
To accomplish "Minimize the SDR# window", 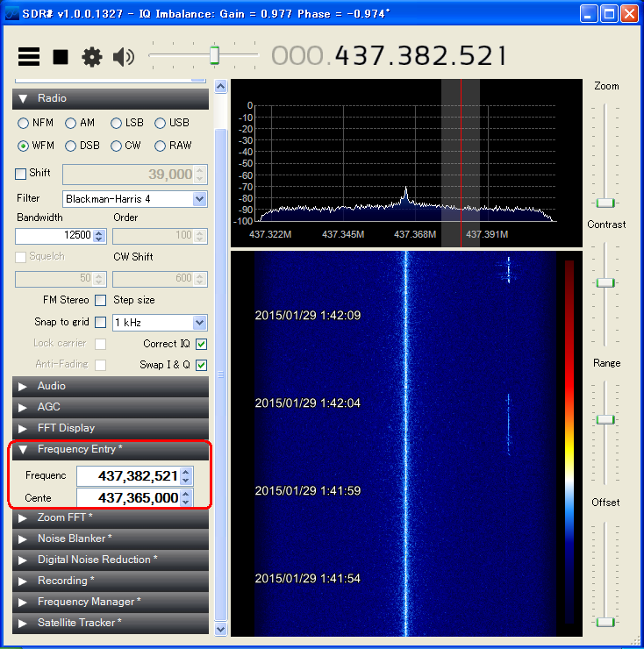I will click(589, 14).
